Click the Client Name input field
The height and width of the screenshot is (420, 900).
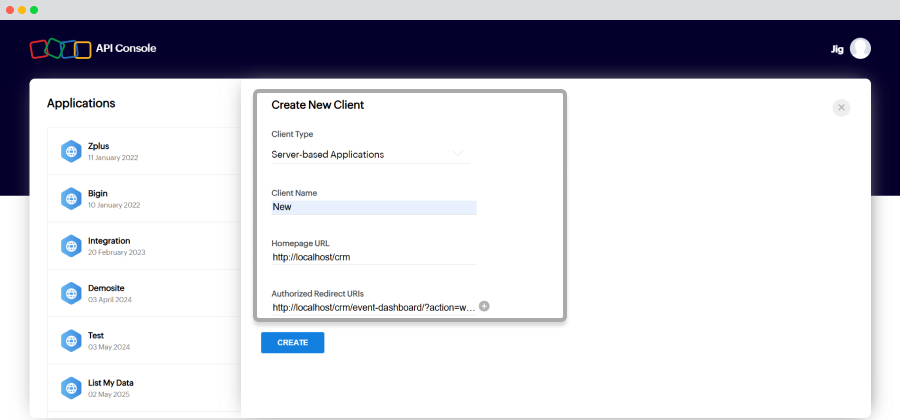374,207
